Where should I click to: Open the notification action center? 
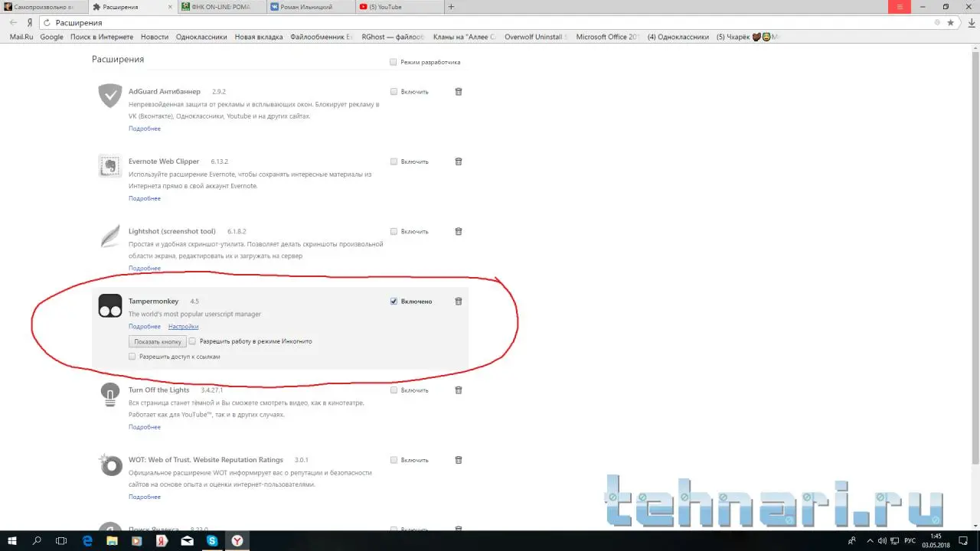tap(963, 541)
